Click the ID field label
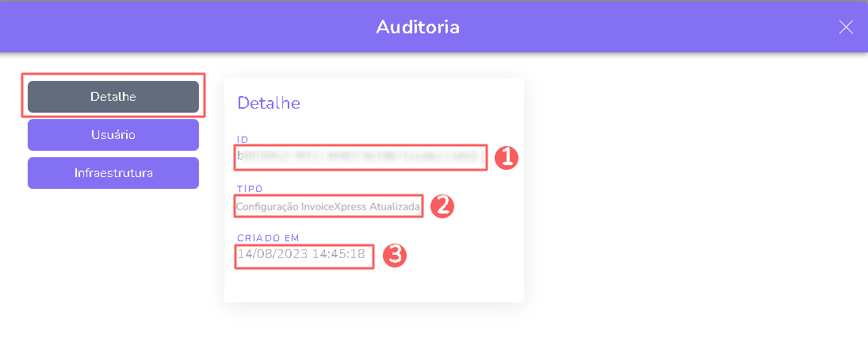Screen dimensions: 868x354 coord(243,140)
